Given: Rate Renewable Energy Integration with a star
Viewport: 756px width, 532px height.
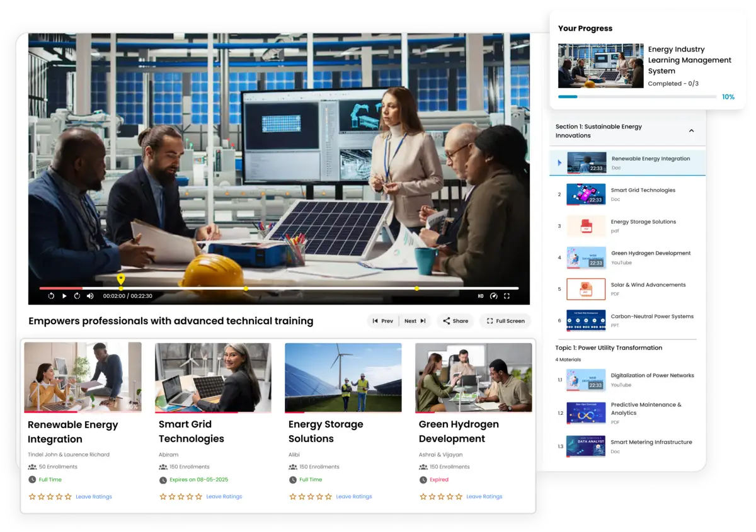Looking at the screenshot, I should click(31, 496).
